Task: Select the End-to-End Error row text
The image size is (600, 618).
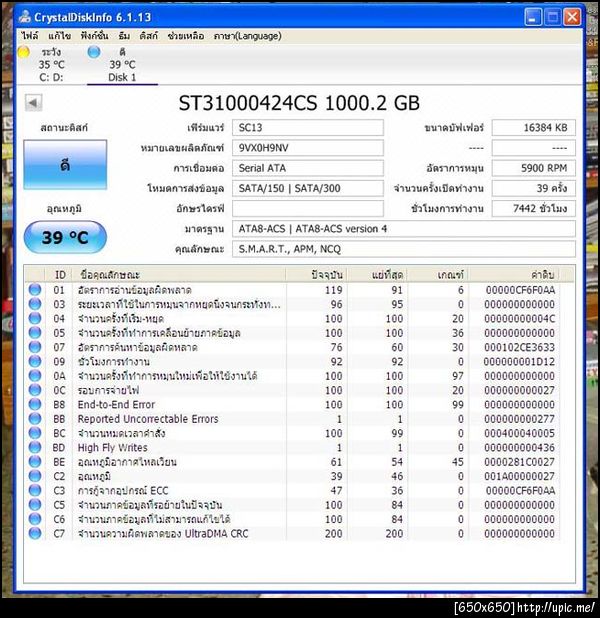Action: pos(116,405)
